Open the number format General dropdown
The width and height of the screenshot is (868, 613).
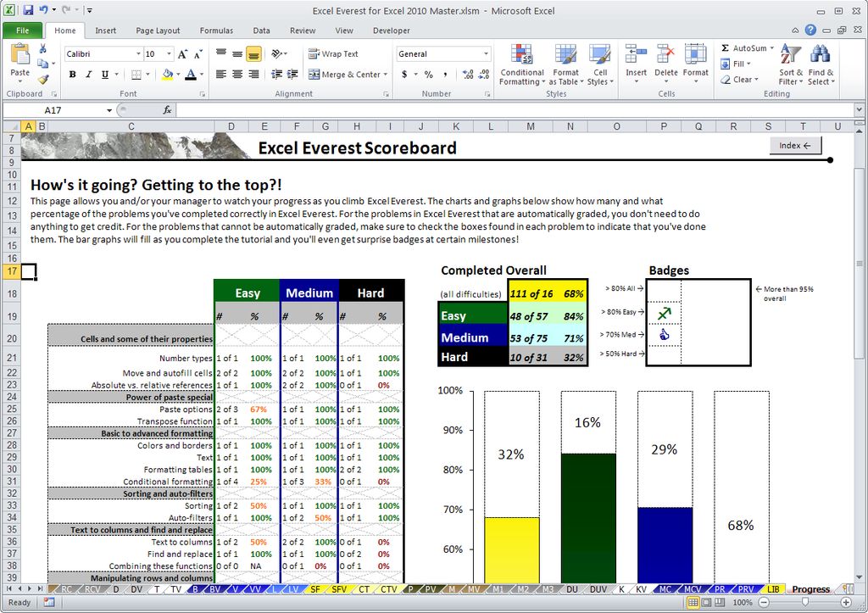(x=486, y=53)
